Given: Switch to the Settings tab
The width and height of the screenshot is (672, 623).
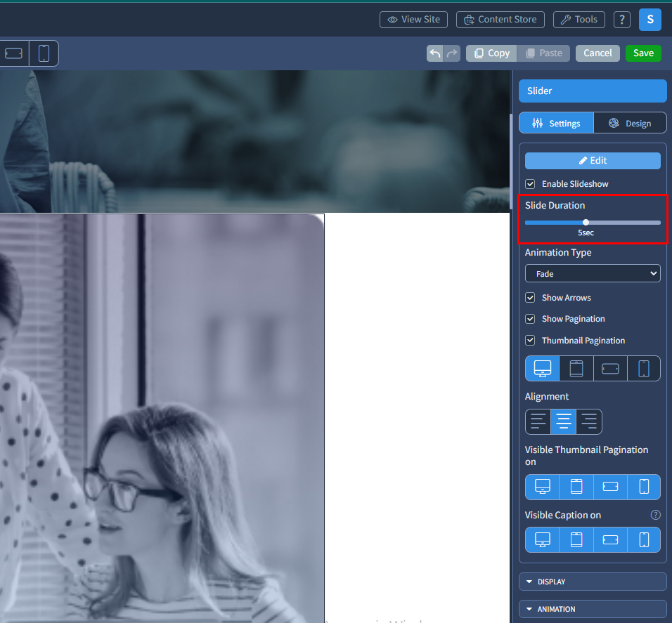Looking at the screenshot, I should [x=556, y=124].
